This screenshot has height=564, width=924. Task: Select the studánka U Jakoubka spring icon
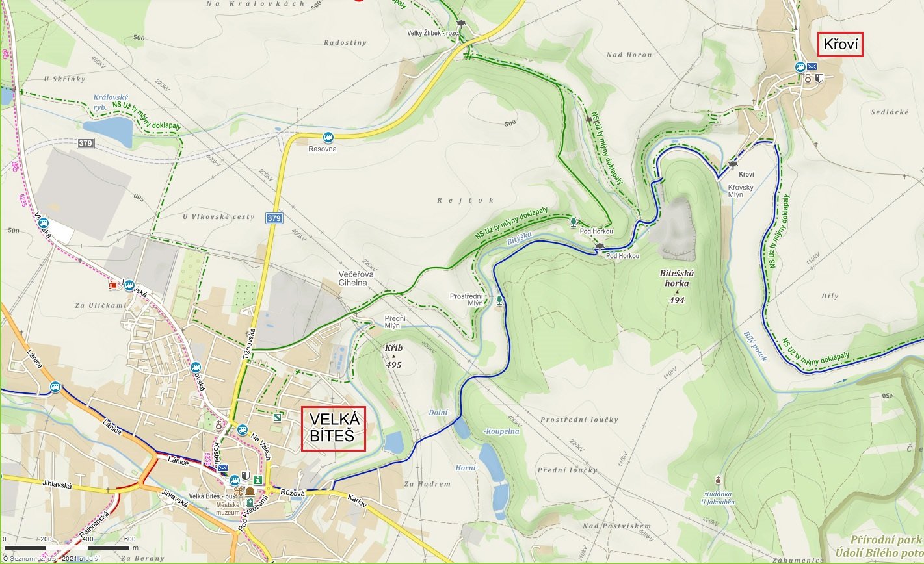pyautogui.click(x=718, y=480)
